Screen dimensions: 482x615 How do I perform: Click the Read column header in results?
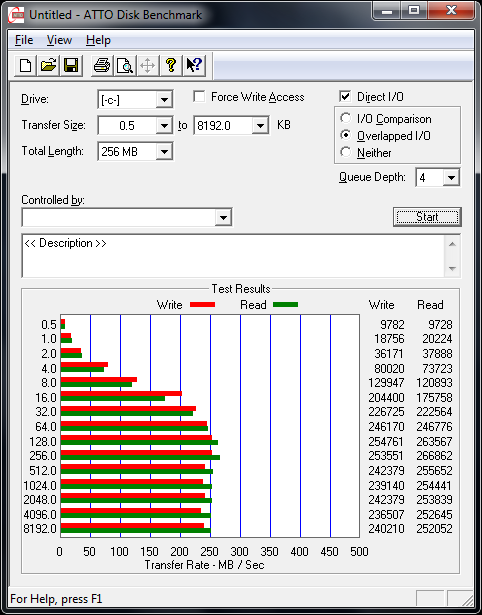pos(430,305)
